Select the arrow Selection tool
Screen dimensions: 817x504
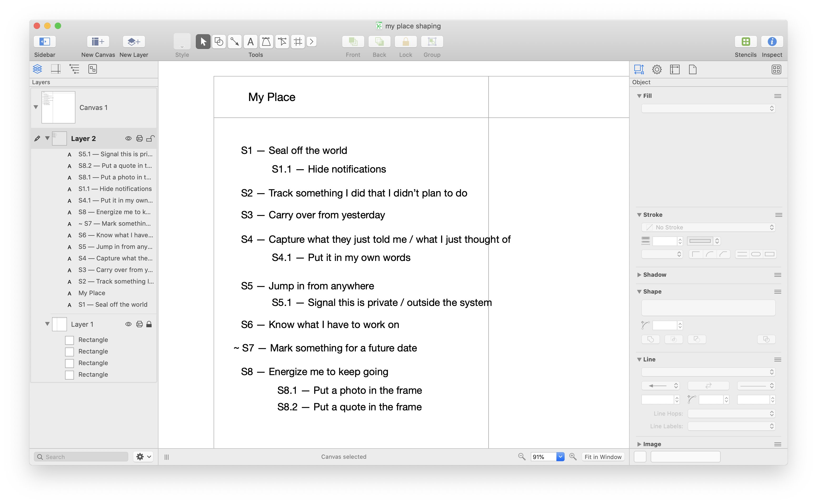[x=203, y=42]
